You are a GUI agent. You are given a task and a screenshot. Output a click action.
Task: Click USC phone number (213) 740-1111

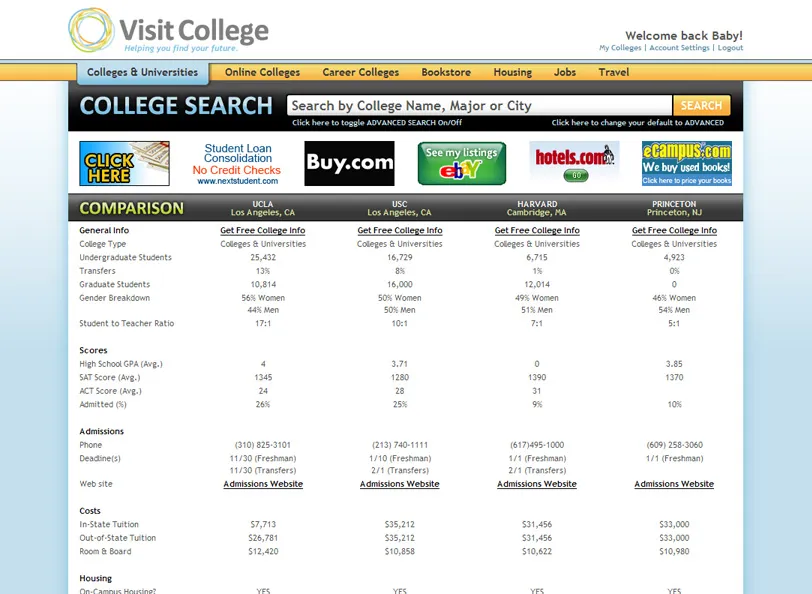coord(400,445)
